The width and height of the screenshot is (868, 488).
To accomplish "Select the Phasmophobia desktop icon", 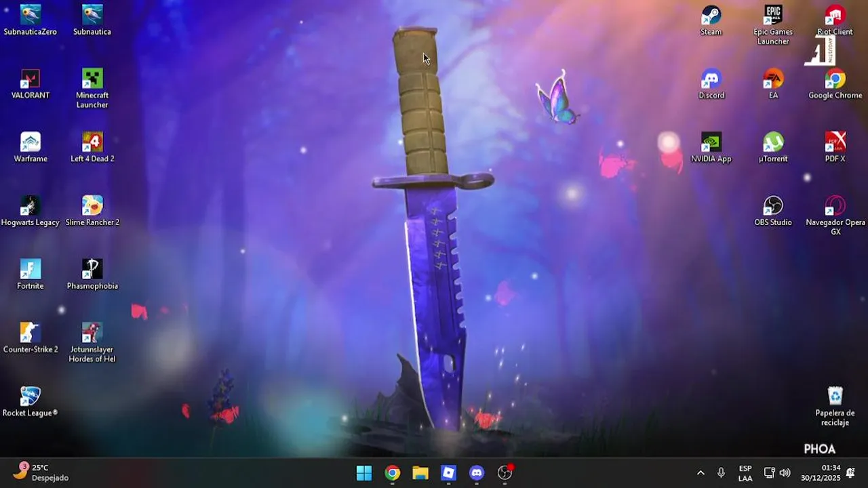I will click(92, 274).
